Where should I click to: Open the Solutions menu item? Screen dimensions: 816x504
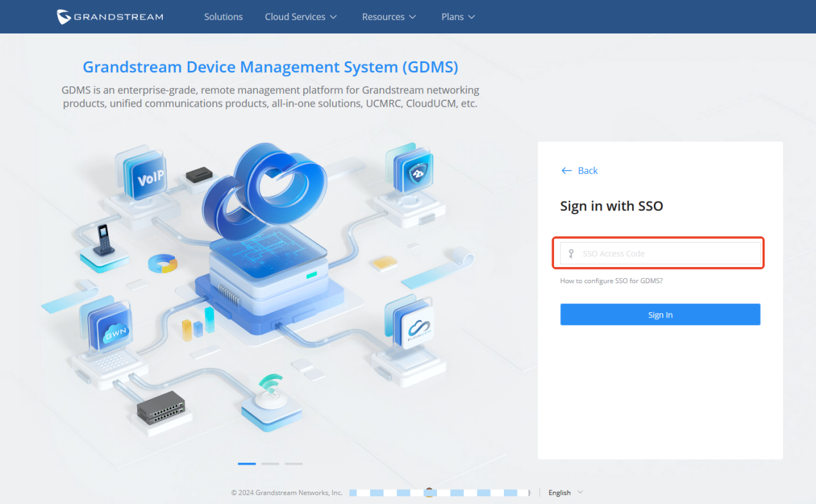point(223,17)
